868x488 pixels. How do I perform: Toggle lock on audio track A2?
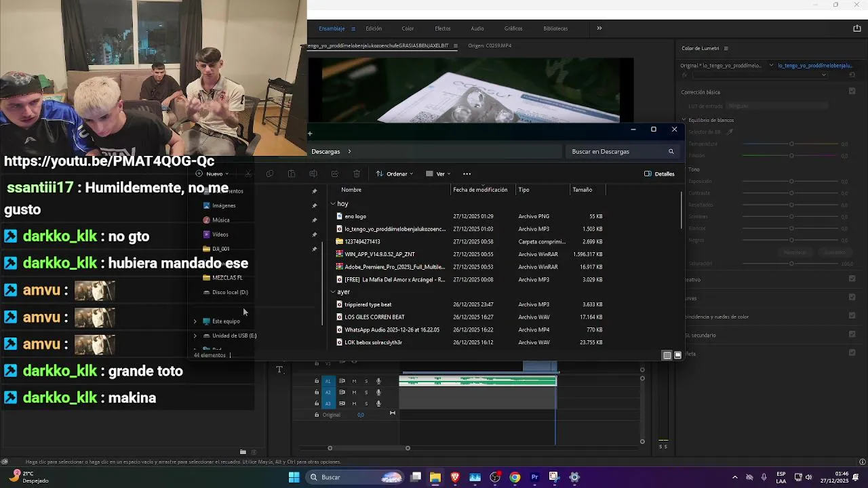(317, 392)
